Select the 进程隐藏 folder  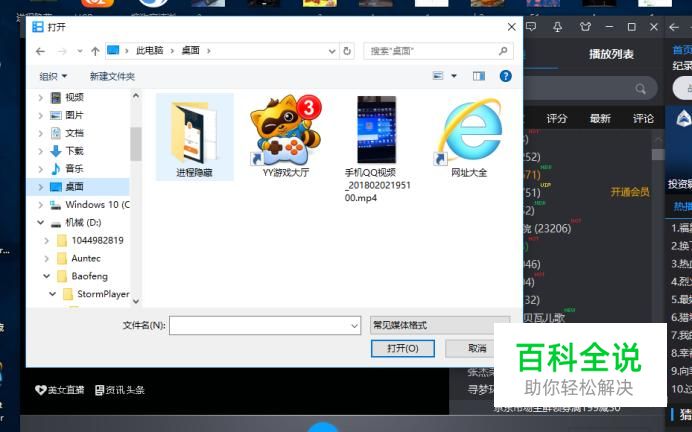tap(195, 137)
